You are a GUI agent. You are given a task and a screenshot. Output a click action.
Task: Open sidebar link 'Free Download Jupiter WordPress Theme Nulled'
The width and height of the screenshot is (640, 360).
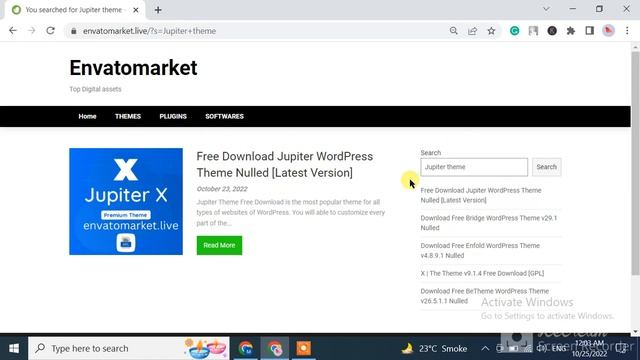click(x=481, y=195)
